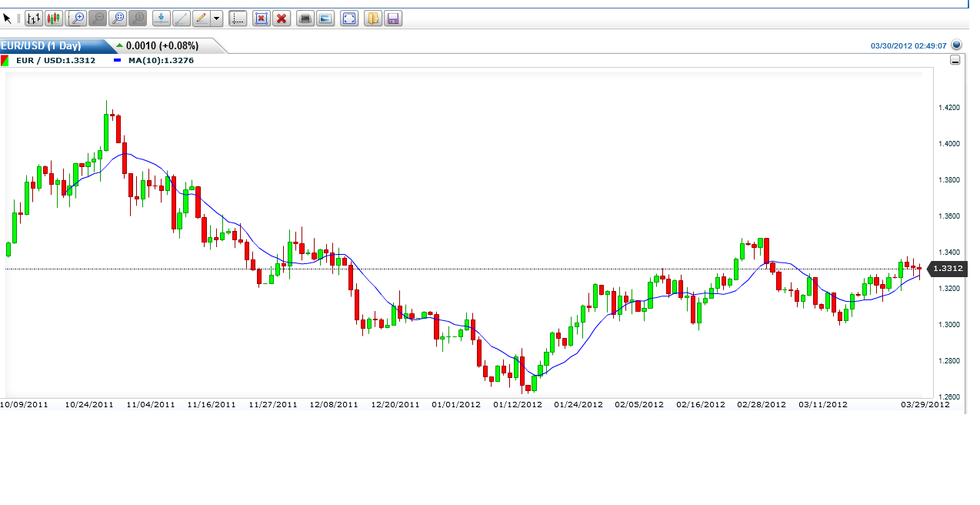Toggle full screen chart view
980x505 pixels.
[x=349, y=18]
